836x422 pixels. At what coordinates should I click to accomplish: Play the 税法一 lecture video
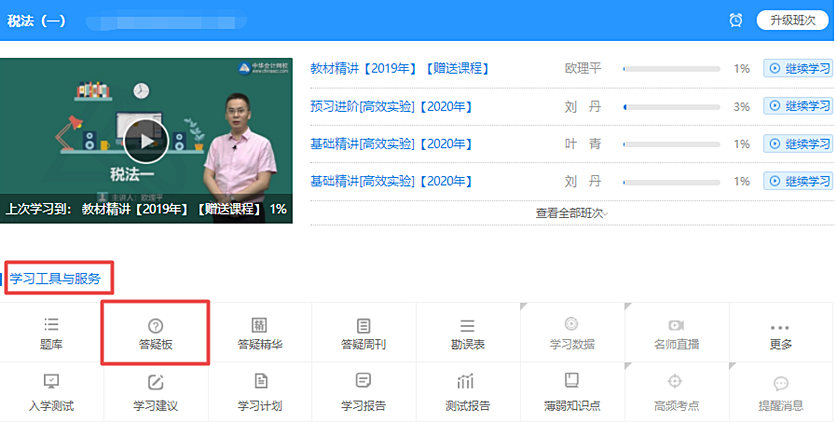point(147,140)
